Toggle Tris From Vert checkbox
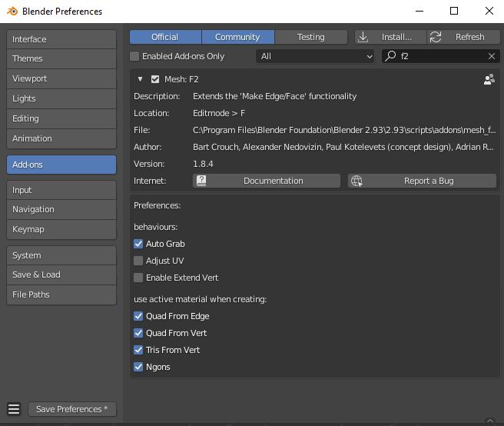This screenshot has width=504, height=426. pyautogui.click(x=138, y=350)
